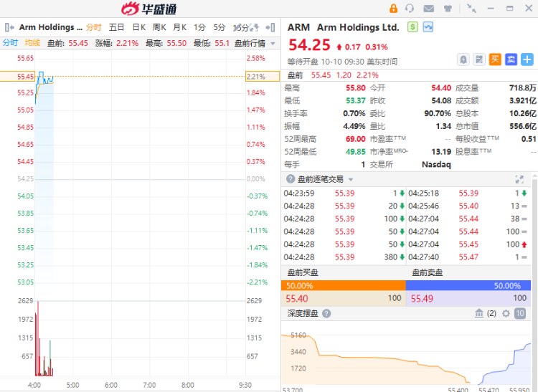538x392 pixels.
Task: Click the 04:23:59 trade row
Action: tap(344, 193)
